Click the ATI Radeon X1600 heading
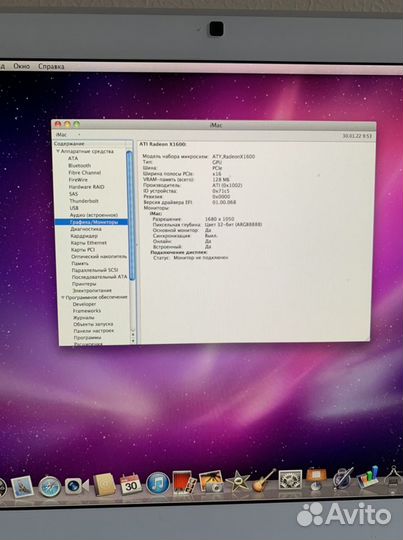The width and height of the screenshot is (403, 540). pyautogui.click(x=163, y=144)
